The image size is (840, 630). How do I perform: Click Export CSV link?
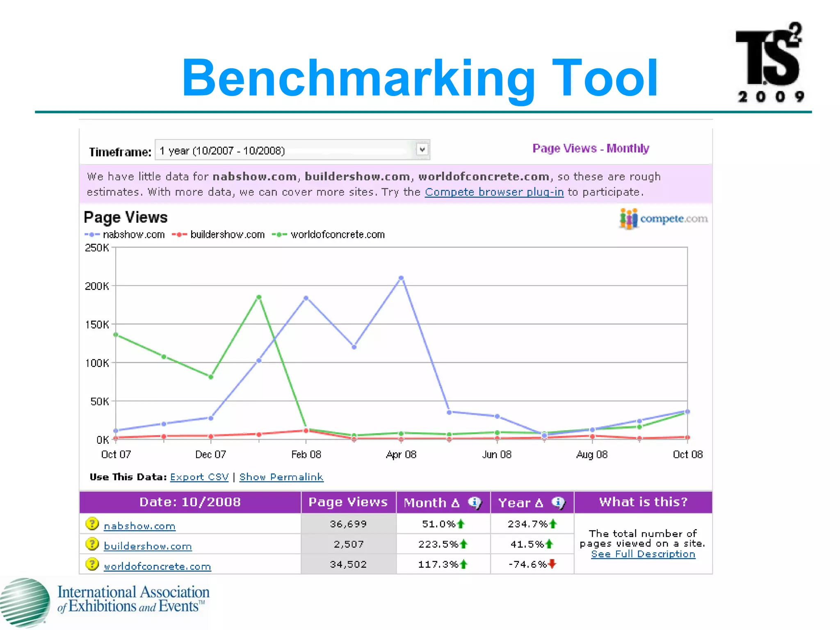[199, 477]
